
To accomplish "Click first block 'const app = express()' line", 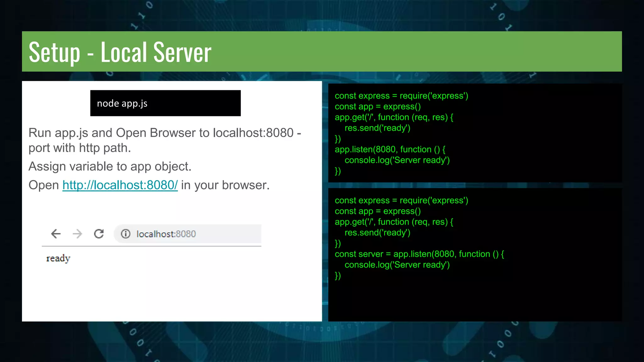I will [378, 107].
